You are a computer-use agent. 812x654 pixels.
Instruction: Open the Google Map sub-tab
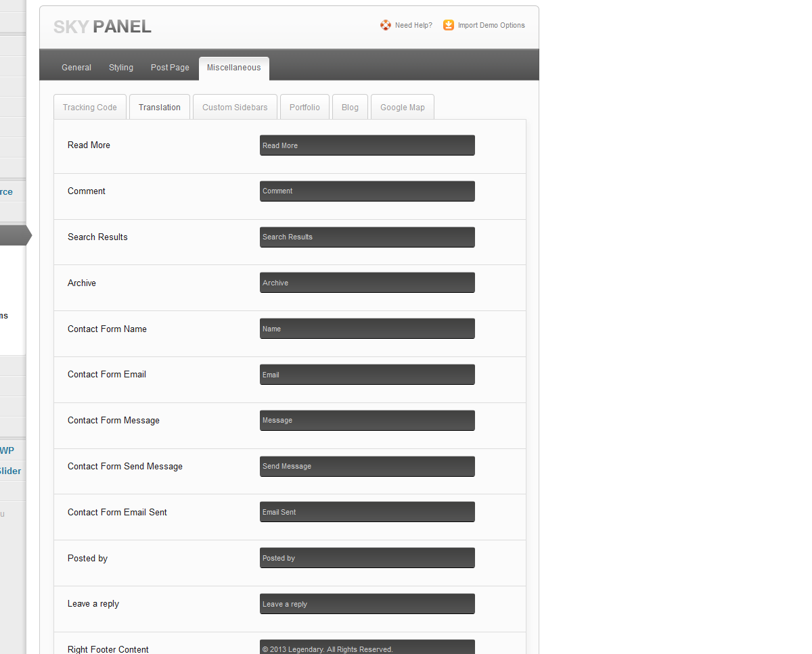tap(403, 108)
